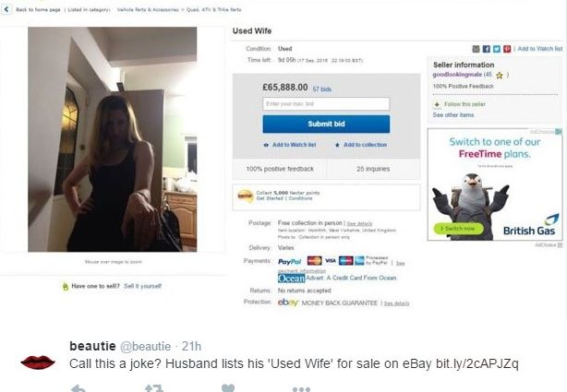
Task: Click the Submit bid button
Action: 326,124
